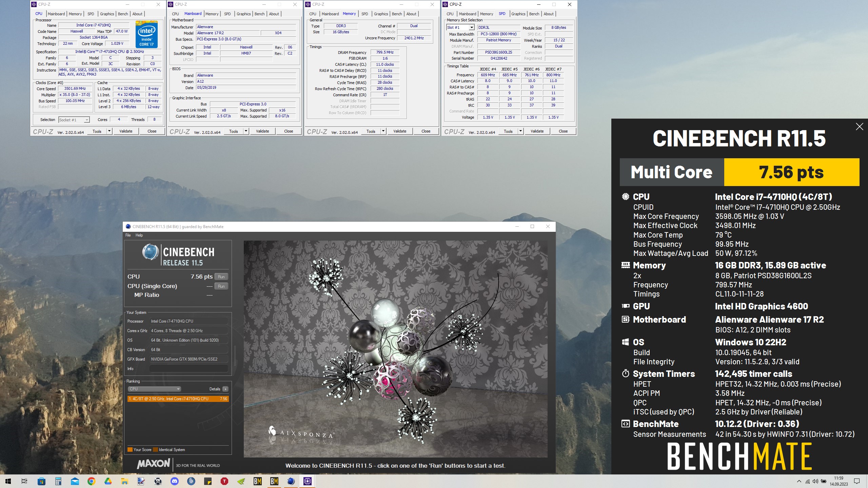Open the Ranking CPU dropdown in Cinebench
Image resolution: width=868 pixels, height=488 pixels.
pyautogui.click(x=154, y=389)
